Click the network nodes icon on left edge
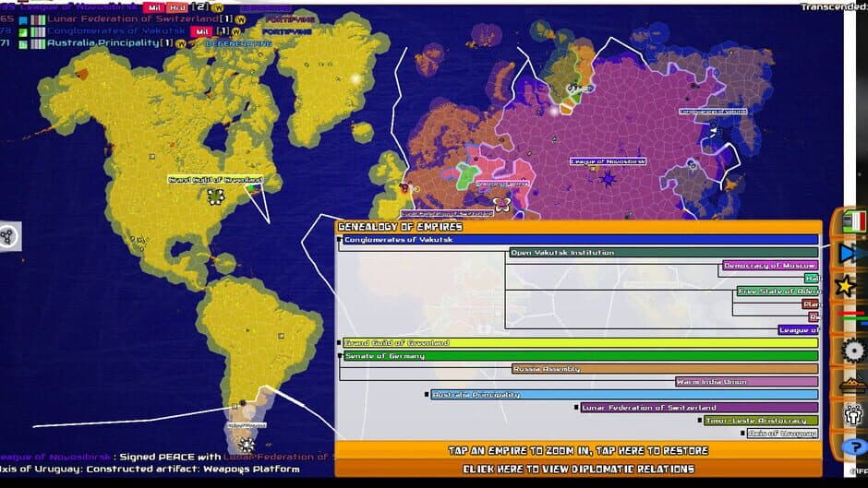 (x=7, y=237)
